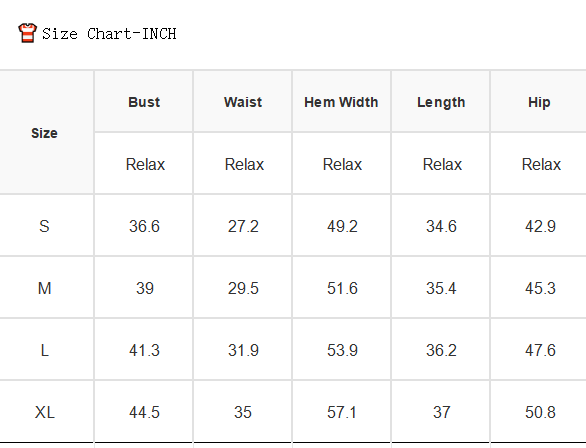This screenshot has width=586, height=448.
Task: Click hip value 50.8 for size XL
Action: 540,412
